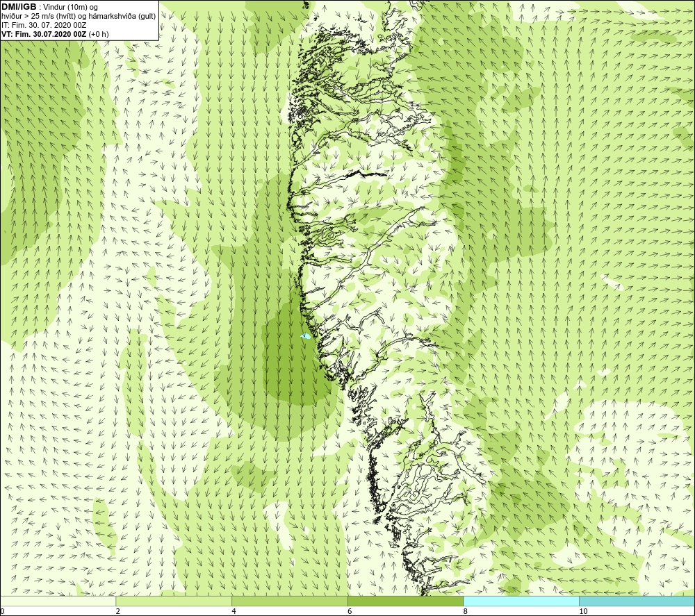The width and height of the screenshot is (695, 616).
Task: Click the "VT: Fim. 30.07.2020 00Z" line
Action: (44, 34)
